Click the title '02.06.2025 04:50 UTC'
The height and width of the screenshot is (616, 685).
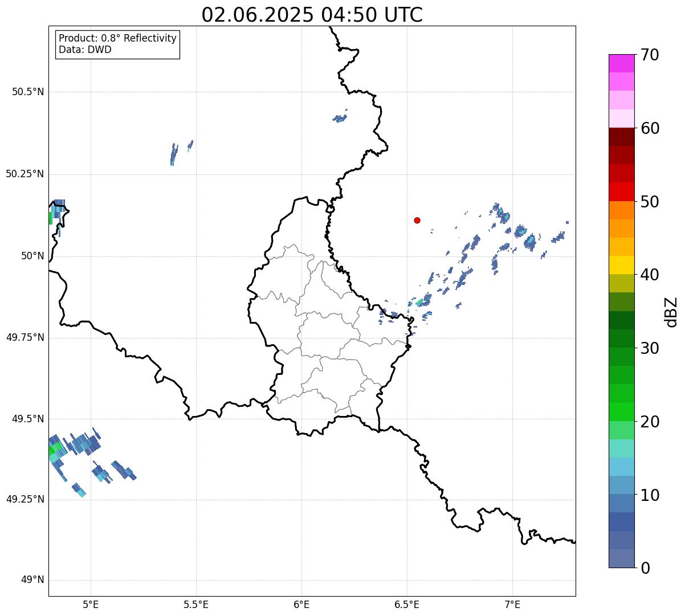click(x=312, y=15)
